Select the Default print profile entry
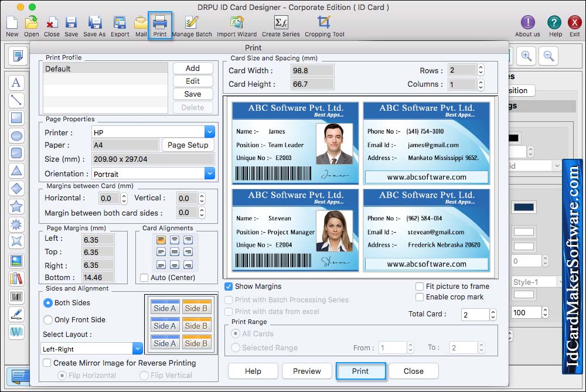Image resolution: width=586 pixels, height=392 pixels. click(x=105, y=69)
